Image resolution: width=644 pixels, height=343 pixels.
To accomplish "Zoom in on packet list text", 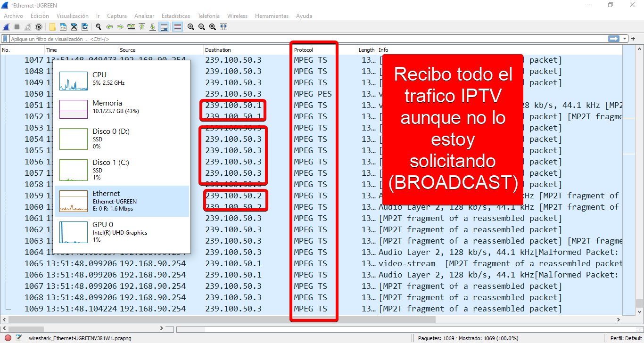I will (190, 27).
